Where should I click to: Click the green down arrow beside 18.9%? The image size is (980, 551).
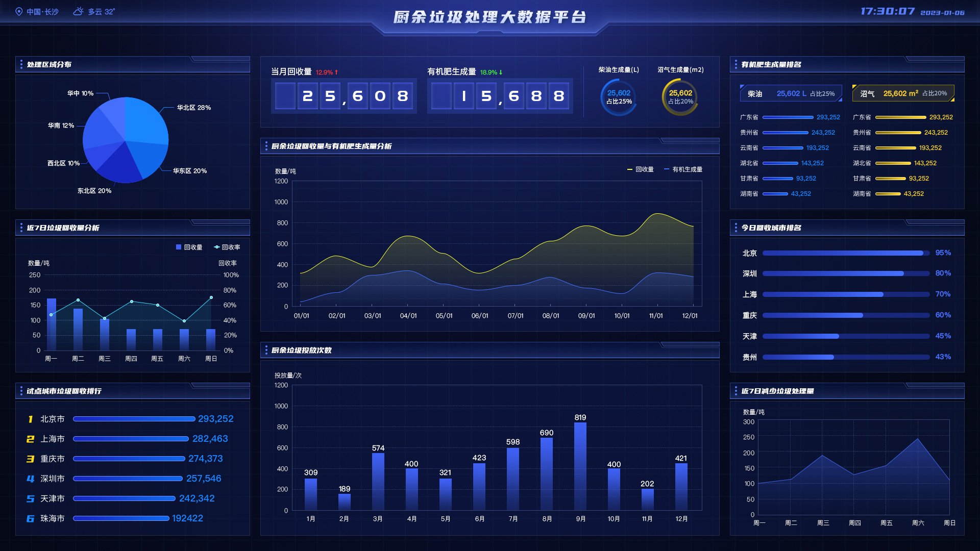click(501, 72)
